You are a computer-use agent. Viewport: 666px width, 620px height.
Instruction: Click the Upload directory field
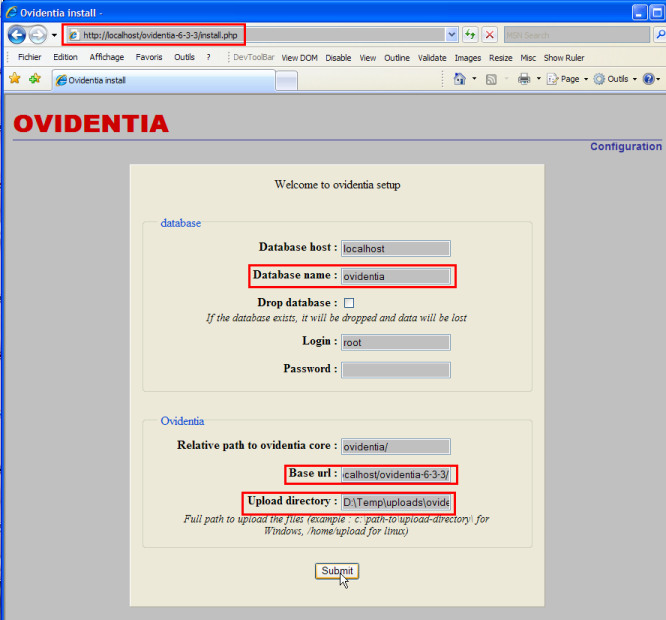(395, 502)
